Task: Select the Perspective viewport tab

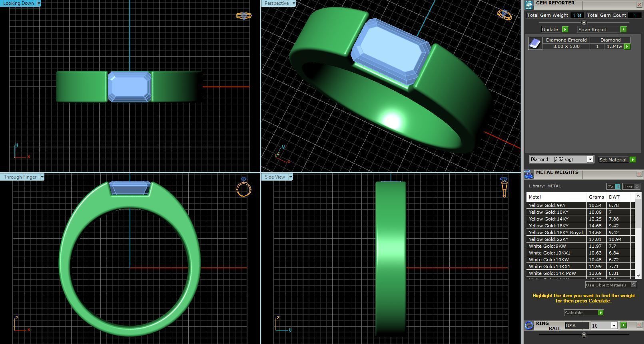Action: [x=277, y=3]
